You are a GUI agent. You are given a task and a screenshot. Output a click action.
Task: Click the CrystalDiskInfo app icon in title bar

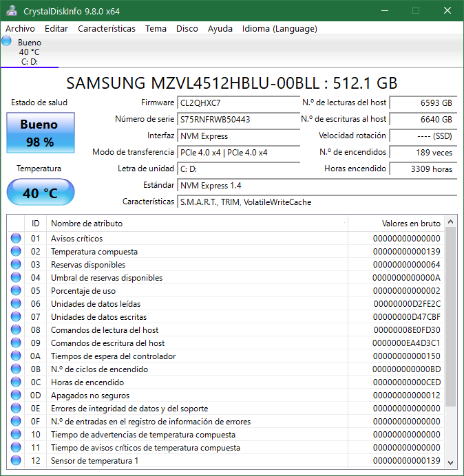click(12, 11)
